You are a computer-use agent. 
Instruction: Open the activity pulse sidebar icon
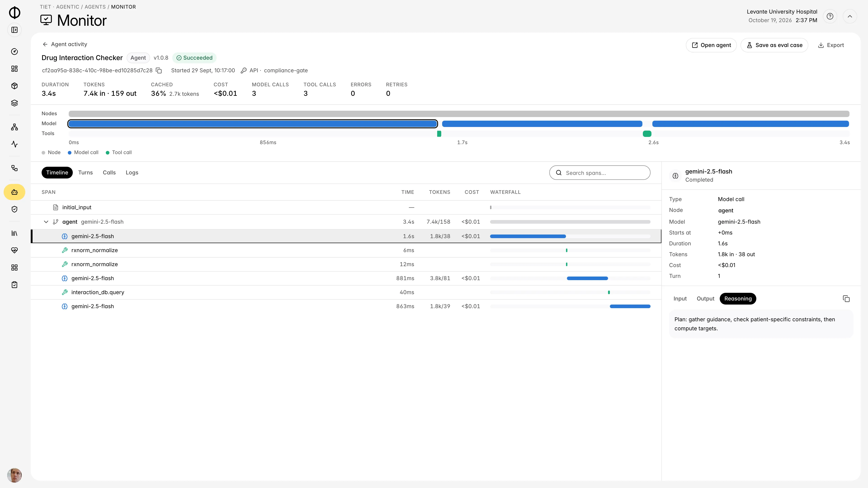pos(14,144)
